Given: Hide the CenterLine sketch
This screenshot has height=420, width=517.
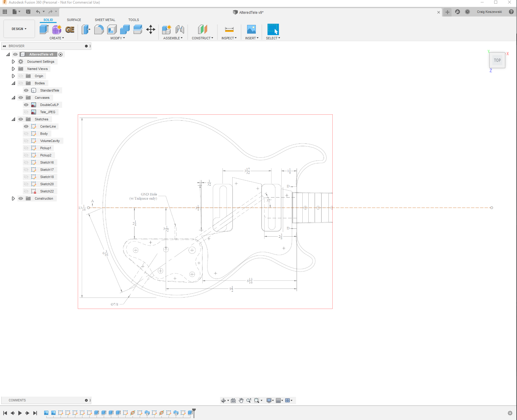Looking at the screenshot, I should click(26, 126).
